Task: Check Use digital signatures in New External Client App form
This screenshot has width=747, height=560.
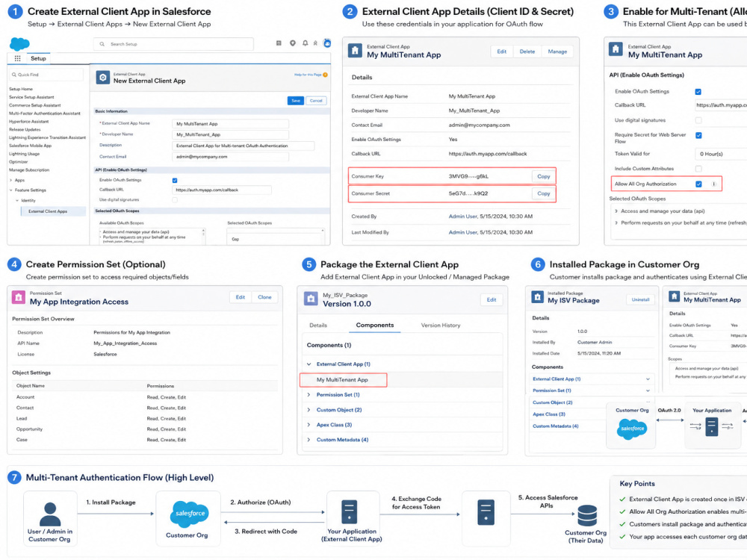Action: click(175, 200)
